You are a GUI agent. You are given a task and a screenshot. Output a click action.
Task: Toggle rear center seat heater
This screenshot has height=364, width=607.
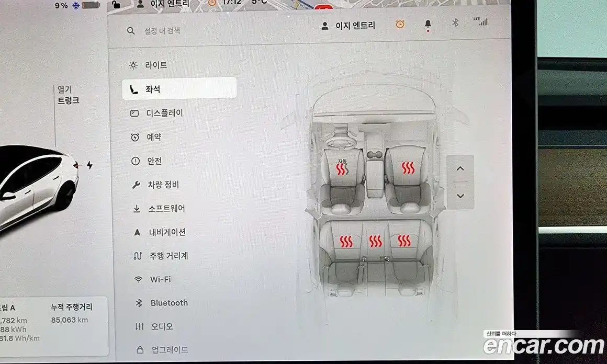click(x=375, y=241)
